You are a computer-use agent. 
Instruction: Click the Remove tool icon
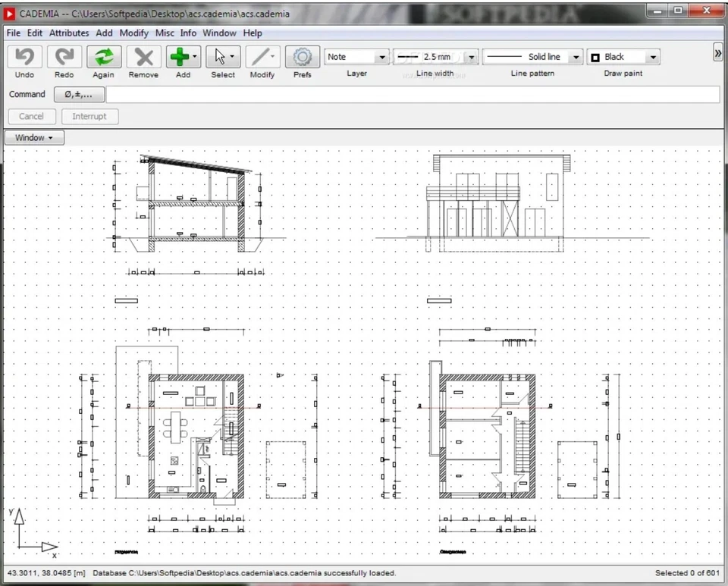[143, 57]
